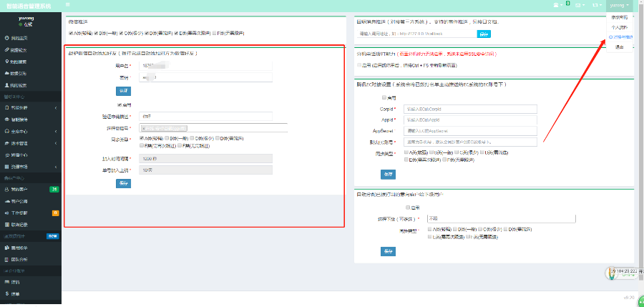Check F类 in the top WeChat push row
644x307 pixels.
click(x=215, y=33)
